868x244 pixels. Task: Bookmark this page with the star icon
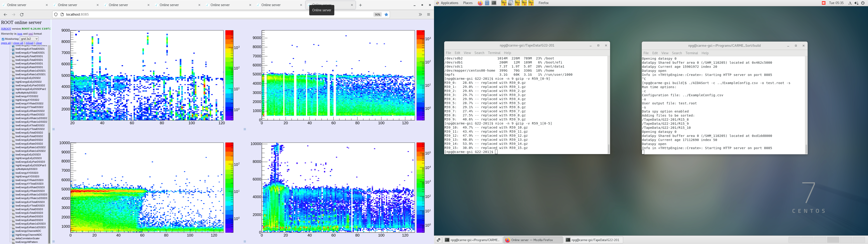(387, 14)
